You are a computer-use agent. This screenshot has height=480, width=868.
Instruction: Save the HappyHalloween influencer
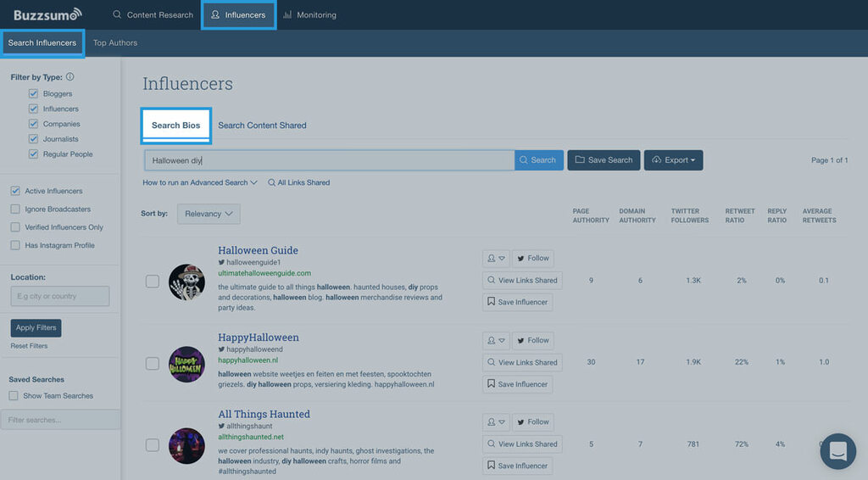tap(517, 384)
